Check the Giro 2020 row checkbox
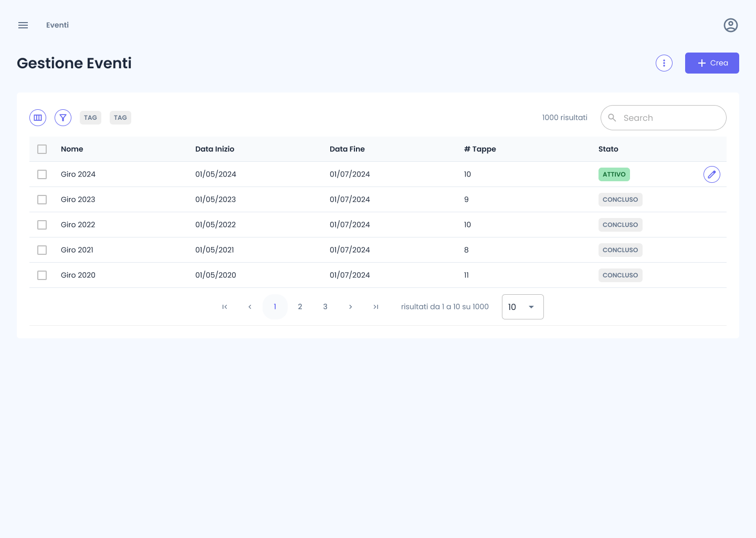The image size is (756, 538). [x=42, y=275]
